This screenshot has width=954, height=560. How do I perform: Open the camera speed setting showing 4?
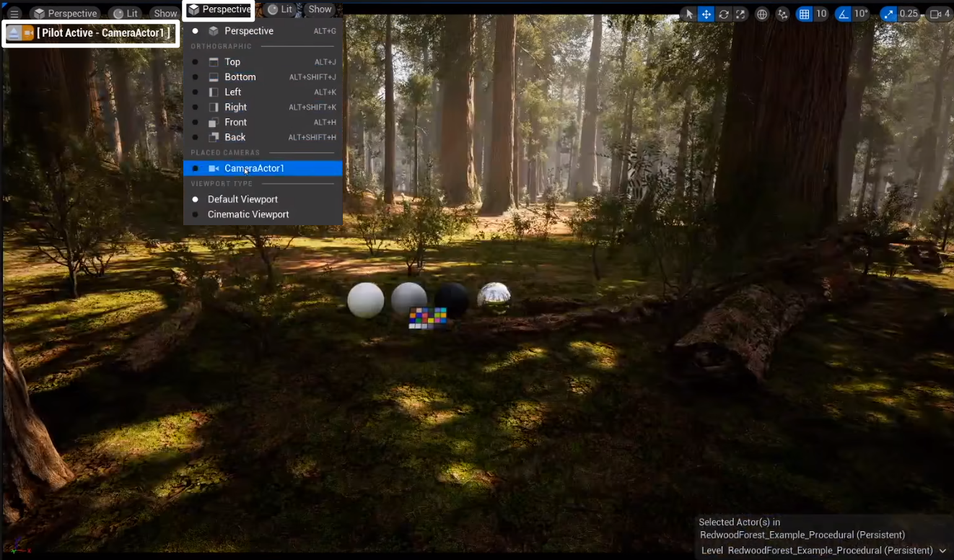940,14
